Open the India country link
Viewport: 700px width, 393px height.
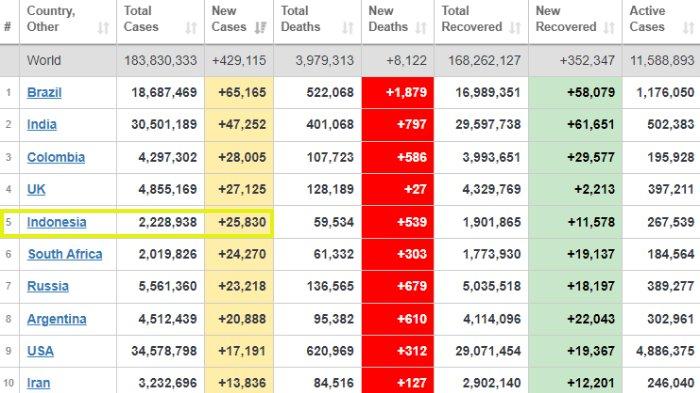click(x=42, y=124)
